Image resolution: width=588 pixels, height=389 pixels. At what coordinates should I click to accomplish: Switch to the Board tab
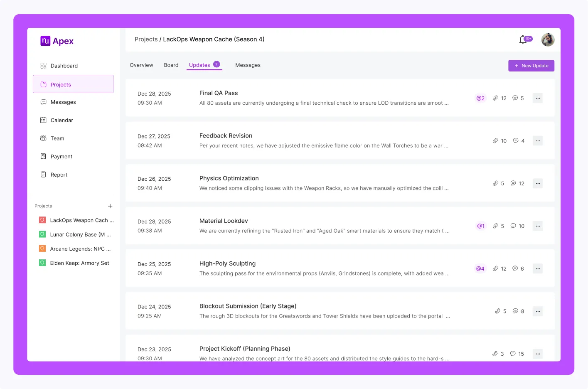click(x=171, y=65)
